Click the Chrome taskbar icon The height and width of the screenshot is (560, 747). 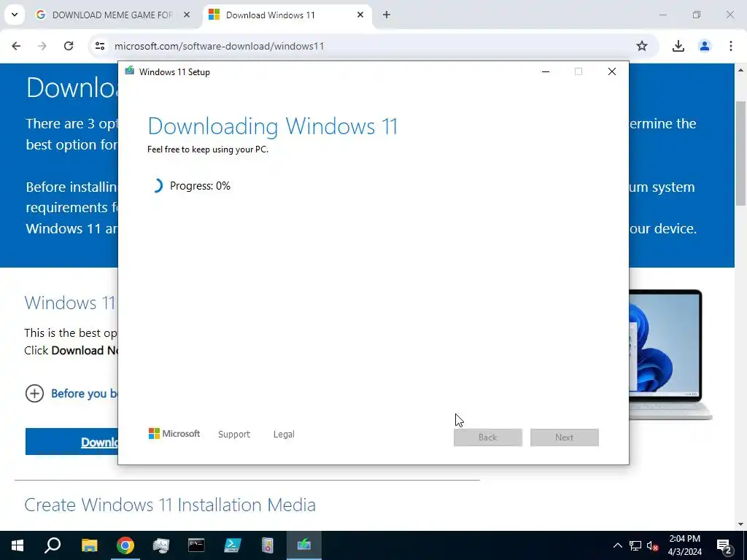[x=125, y=545]
